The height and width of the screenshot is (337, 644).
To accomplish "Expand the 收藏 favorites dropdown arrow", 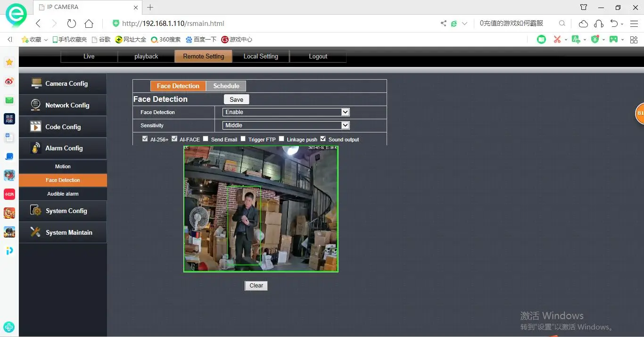I will coord(46,40).
